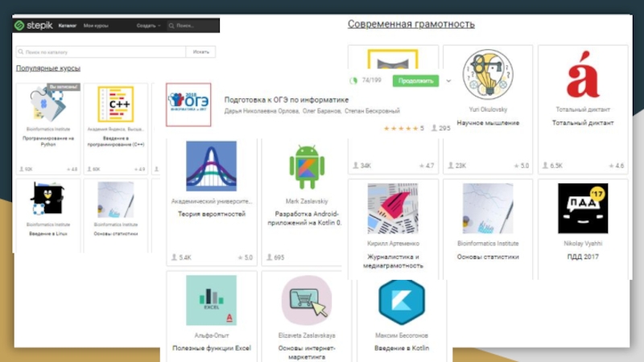The image size is (644, 362).
Task: Focus the Поиск field in top bar
Action: (192, 26)
